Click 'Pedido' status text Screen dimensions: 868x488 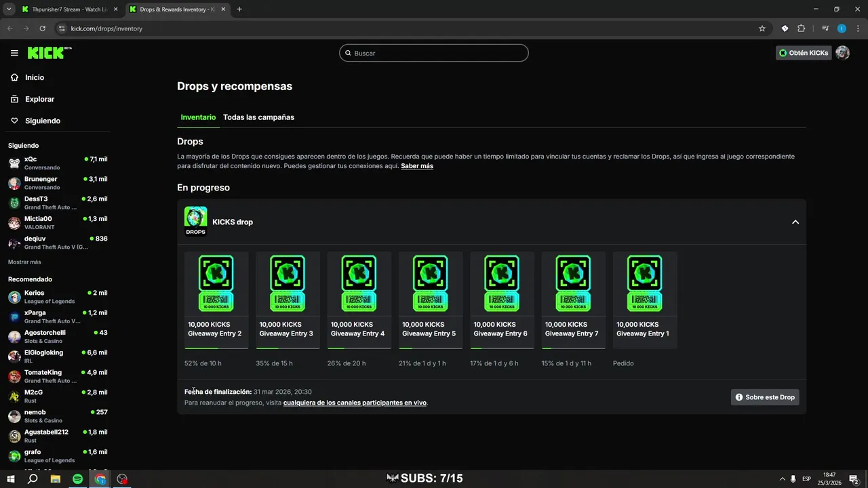point(623,363)
